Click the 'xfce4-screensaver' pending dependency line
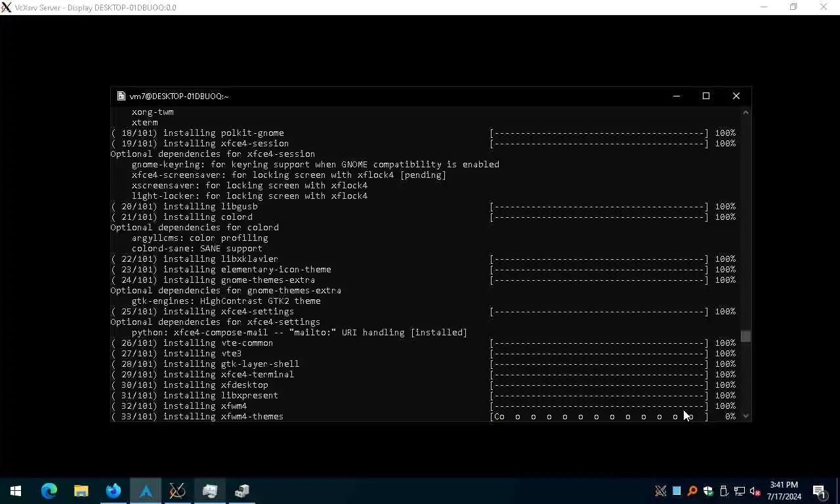Image resolution: width=840 pixels, height=504 pixels. point(289,175)
